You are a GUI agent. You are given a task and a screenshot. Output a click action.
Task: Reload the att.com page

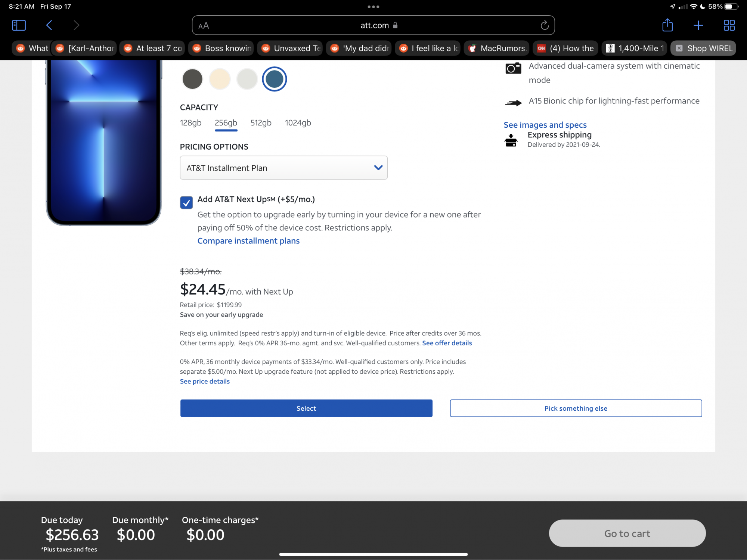pyautogui.click(x=545, y=25)
